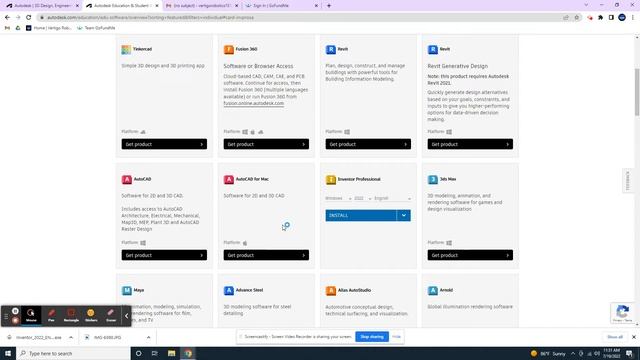Click the Alias AutoStudio icon
Screen dimensions: 640x360
click(x=331, y=290)
